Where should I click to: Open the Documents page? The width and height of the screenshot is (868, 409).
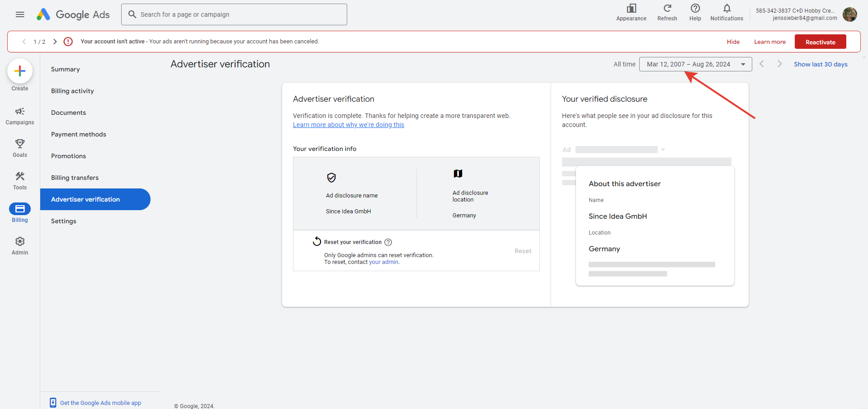[x=68, y=113]
